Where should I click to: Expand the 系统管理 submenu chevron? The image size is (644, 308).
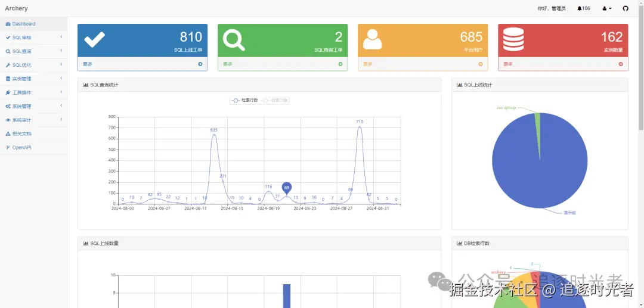tap(61, 106)
